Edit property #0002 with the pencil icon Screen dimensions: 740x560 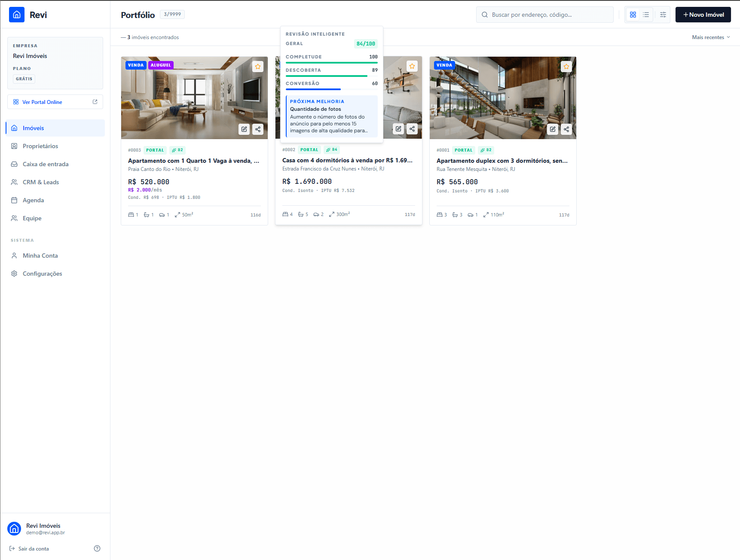click(398, 129)
